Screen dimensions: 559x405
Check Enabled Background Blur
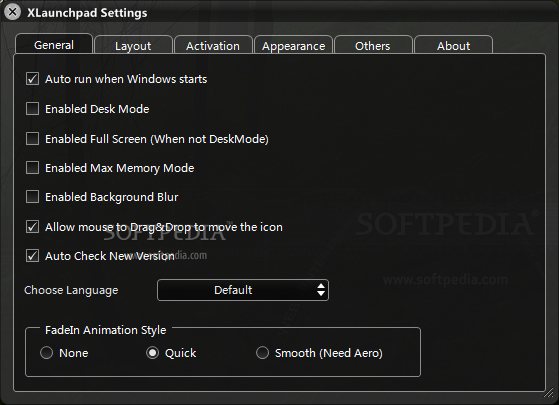[32, 197]
